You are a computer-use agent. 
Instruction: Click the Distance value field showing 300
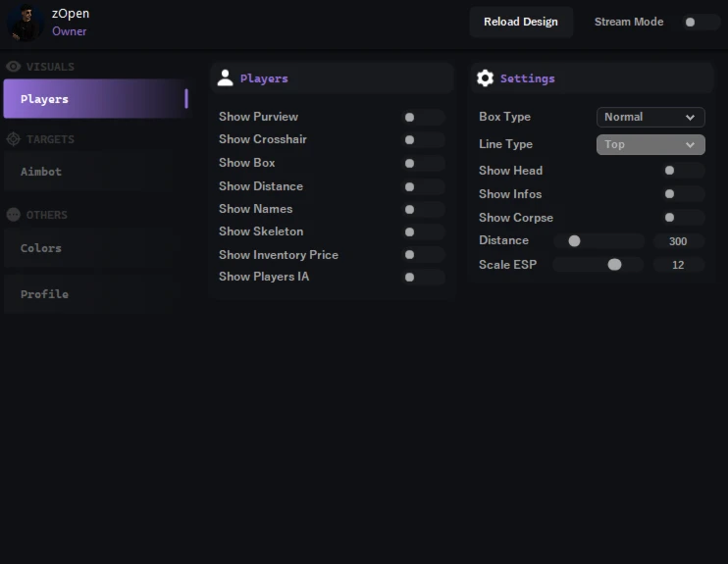pos(678,241)
